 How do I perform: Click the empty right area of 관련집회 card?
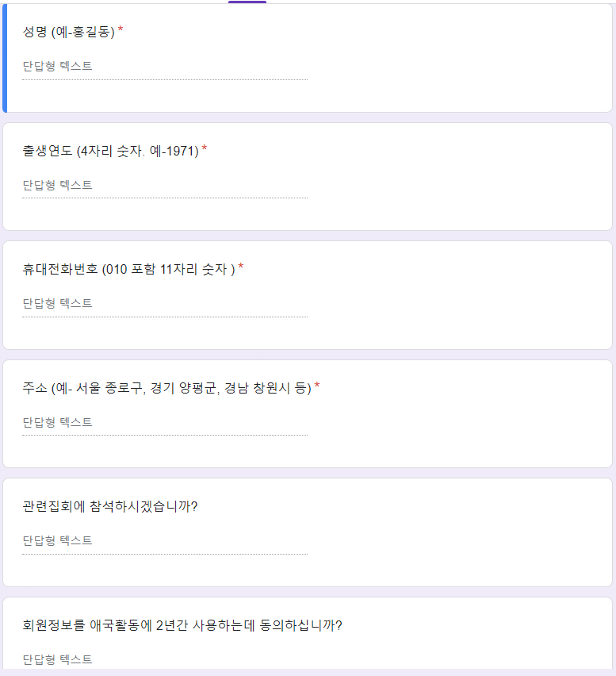461,532
